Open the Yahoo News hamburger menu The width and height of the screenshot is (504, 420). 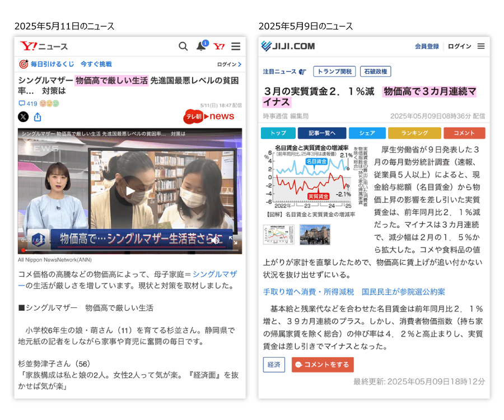[x=236, y=46]
